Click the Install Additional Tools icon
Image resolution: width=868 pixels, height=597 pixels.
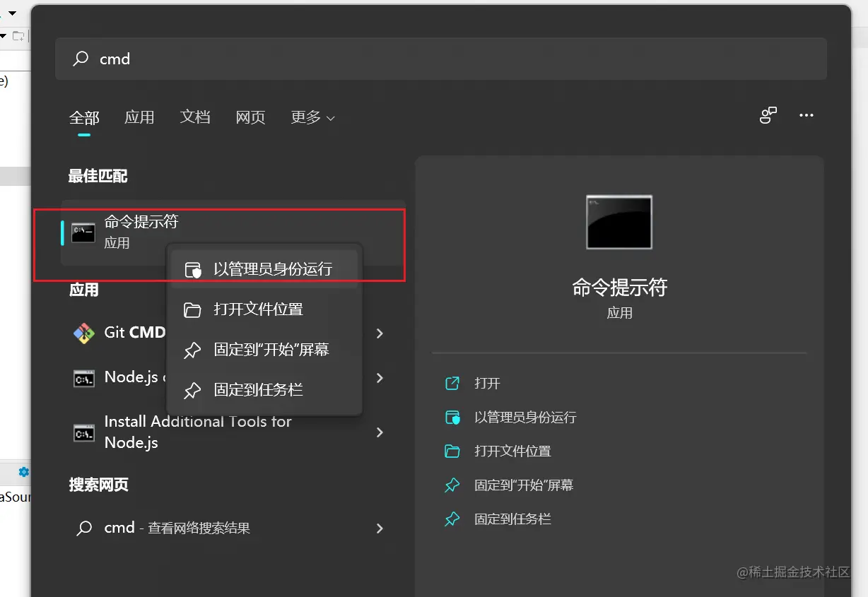point(84,433)
